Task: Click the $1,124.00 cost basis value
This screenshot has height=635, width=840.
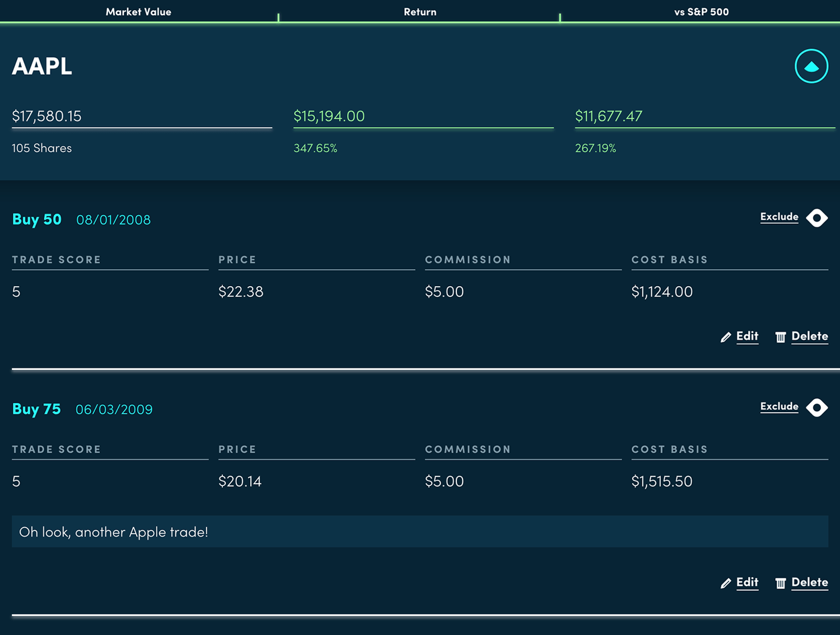Action: 662,292
